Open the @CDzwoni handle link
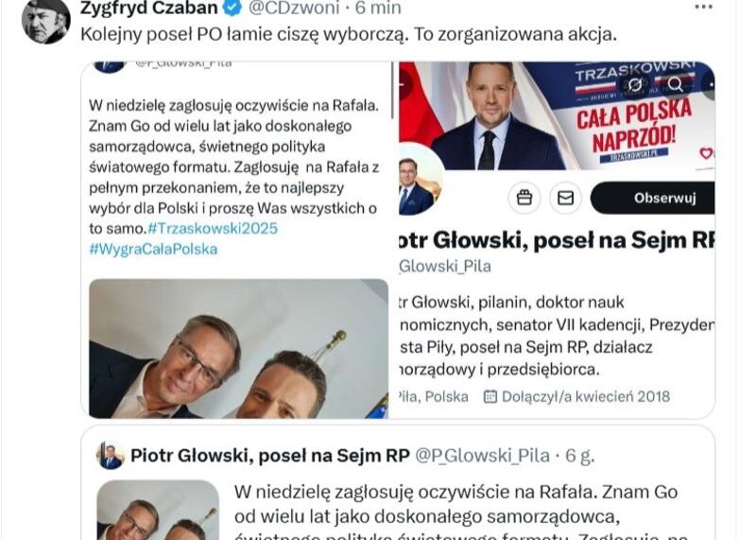The image size is (756, 540). pos(294,8)
